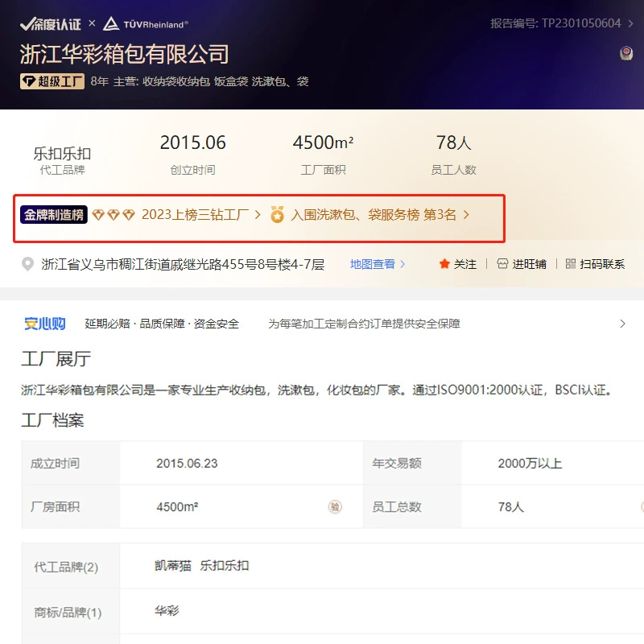Click the 工厂展厅 heading

click(x=56, y=358)
